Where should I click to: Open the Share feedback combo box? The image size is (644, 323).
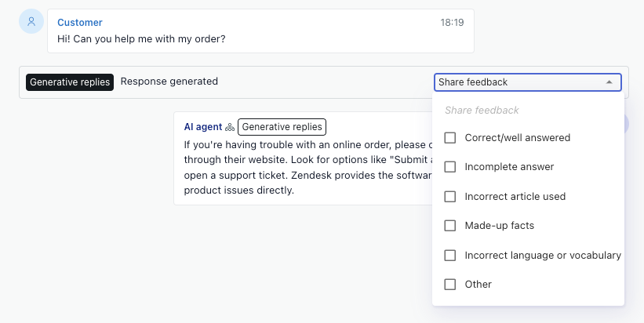click(x=518, y=82)
